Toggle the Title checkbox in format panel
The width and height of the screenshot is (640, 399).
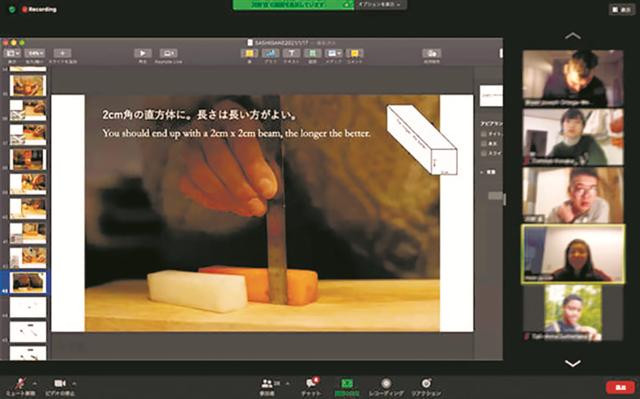tap(484, 133)
